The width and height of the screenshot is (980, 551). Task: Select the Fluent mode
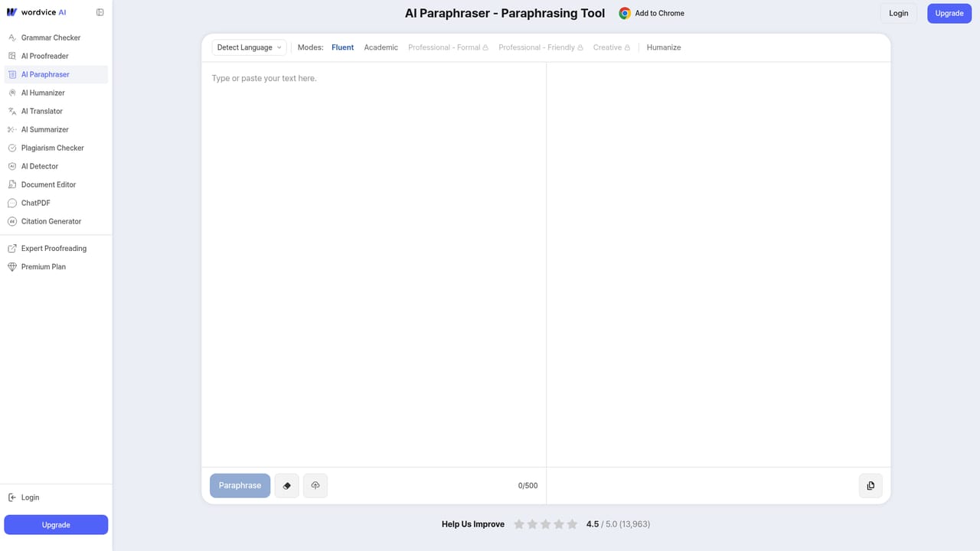click(342, 47)
